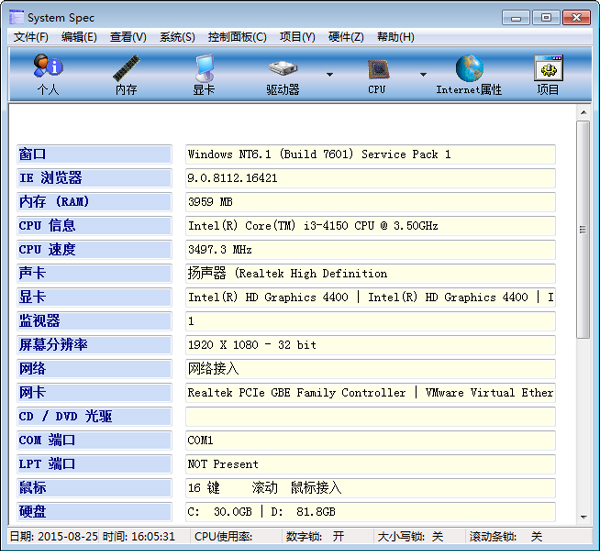
Task: Click the CD / DVD 光驱 label
Action: point(94,416)
